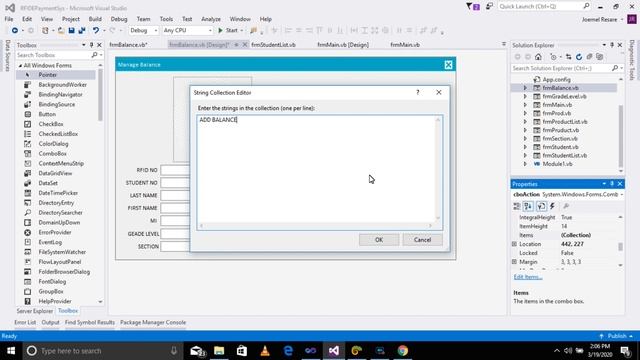This screenshot has height=360, width=640.
Task: Select DataGridView control in Toolbox
Action: pos(56,173)
